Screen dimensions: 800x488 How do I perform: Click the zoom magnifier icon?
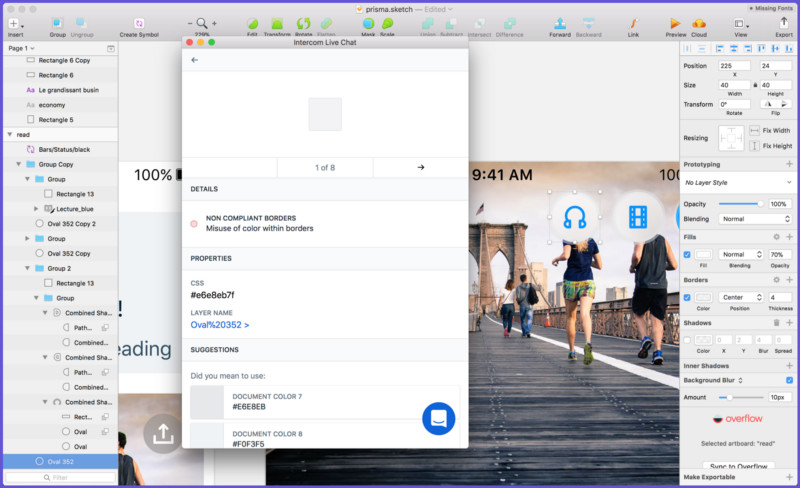(x=202, y=23)
